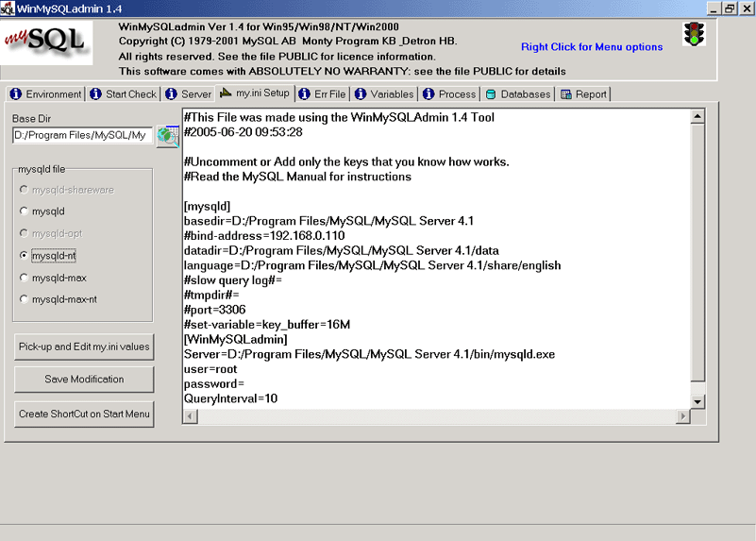The image size is (756, 541).
Task: Click the line '#port=3306' in editor
Action: coord(214,310)
